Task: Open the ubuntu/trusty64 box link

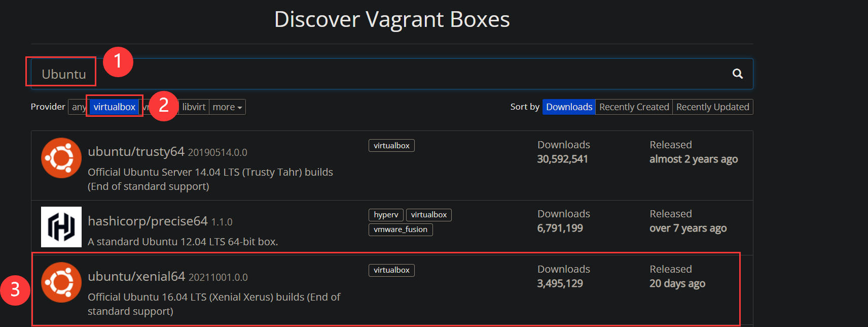Action: [136, 151]
